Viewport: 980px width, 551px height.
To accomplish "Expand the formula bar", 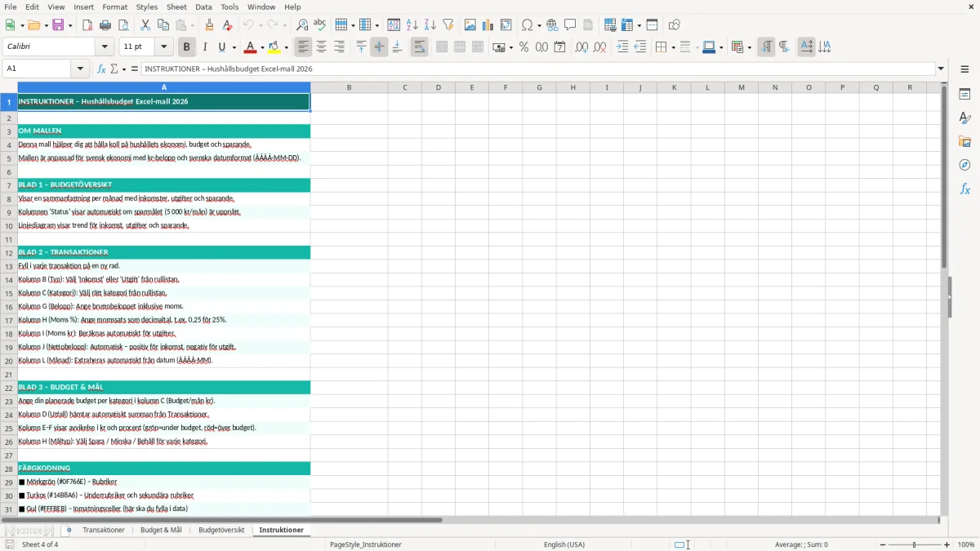I will click(941, 69).
